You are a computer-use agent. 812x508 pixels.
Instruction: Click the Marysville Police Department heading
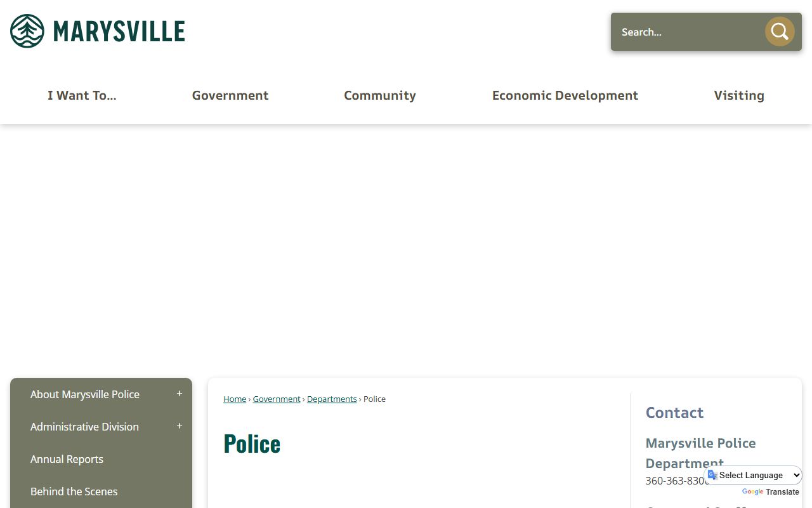[700, 453]
